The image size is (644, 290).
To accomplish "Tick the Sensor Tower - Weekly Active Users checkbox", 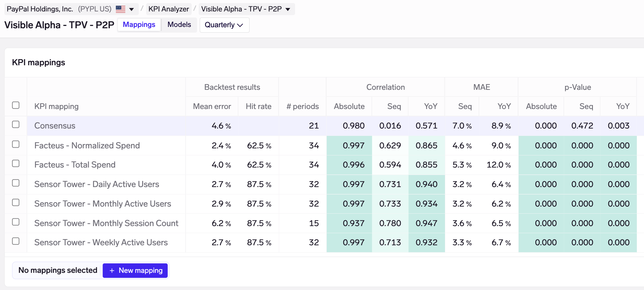I will (x=15, y=241).
